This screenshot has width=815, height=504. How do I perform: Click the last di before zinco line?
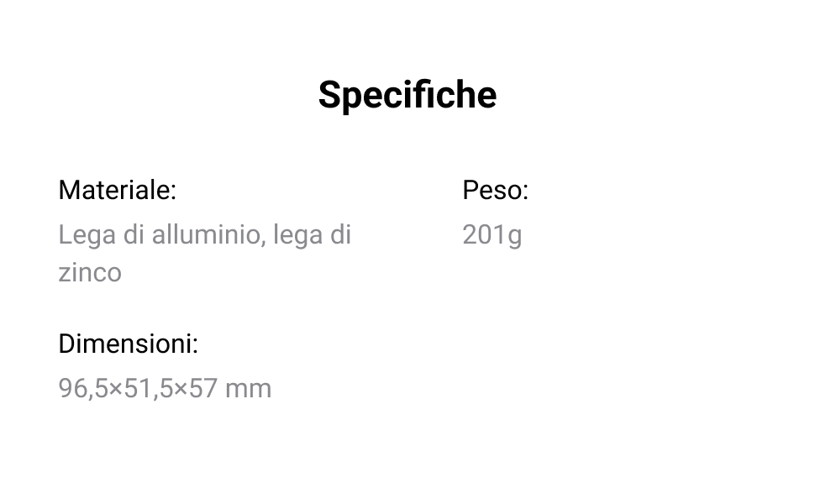coord(341,234)
